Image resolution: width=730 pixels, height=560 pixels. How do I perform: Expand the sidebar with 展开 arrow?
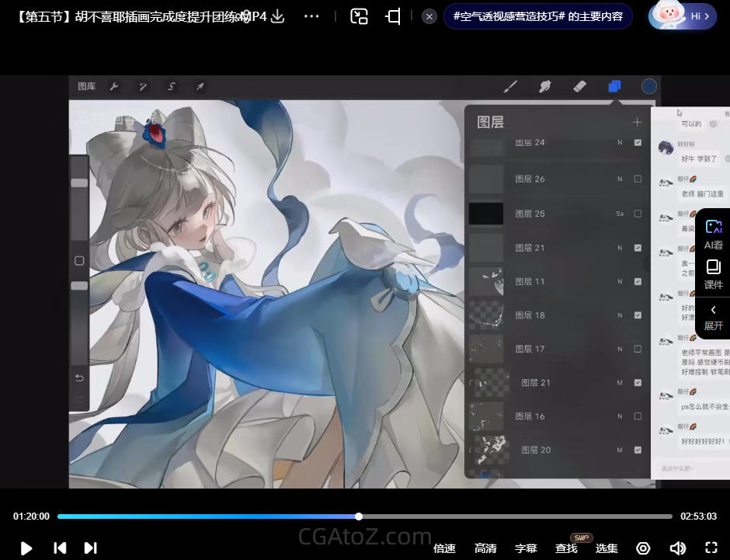click(x=713, y=317)
